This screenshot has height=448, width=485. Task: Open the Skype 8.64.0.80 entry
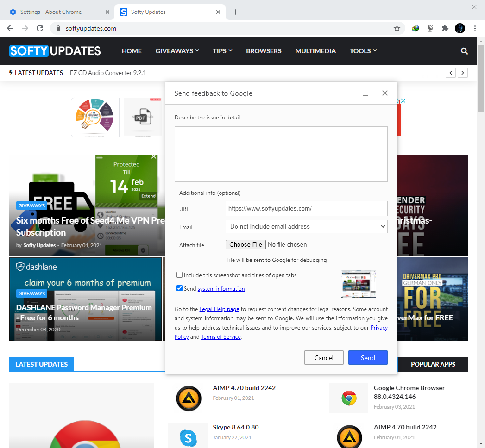click(x=236, y=427)
